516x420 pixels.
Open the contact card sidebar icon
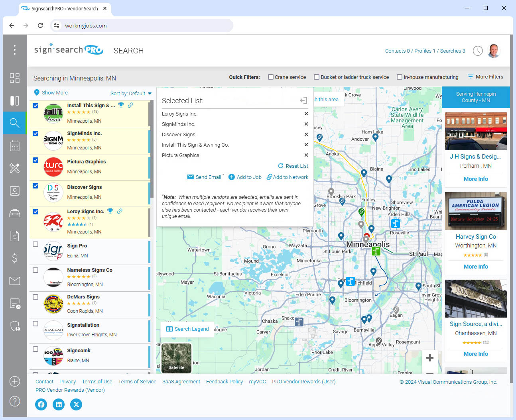pos(15,191)
